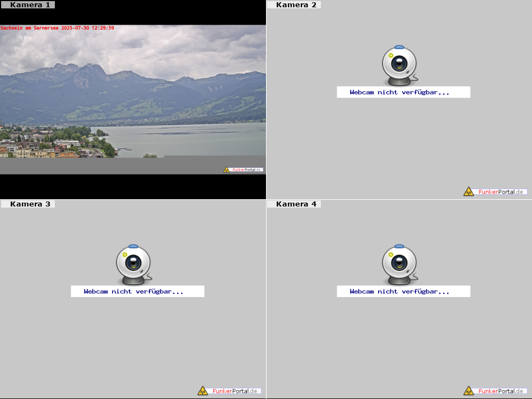
Task: Click the webcam icon in Kamera 3
Action: pyautogui.click(x=134, y=265)
